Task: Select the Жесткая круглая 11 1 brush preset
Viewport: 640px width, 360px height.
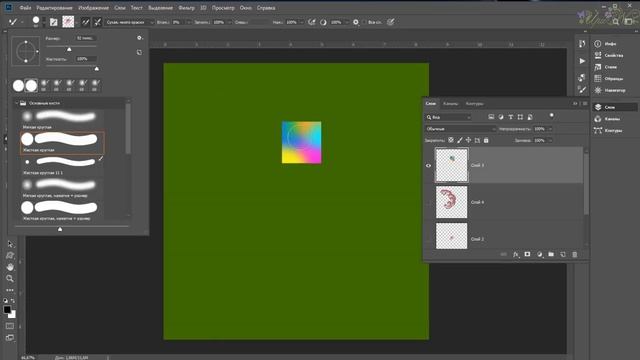Action: pyautogui.click(x=61, y=165)
